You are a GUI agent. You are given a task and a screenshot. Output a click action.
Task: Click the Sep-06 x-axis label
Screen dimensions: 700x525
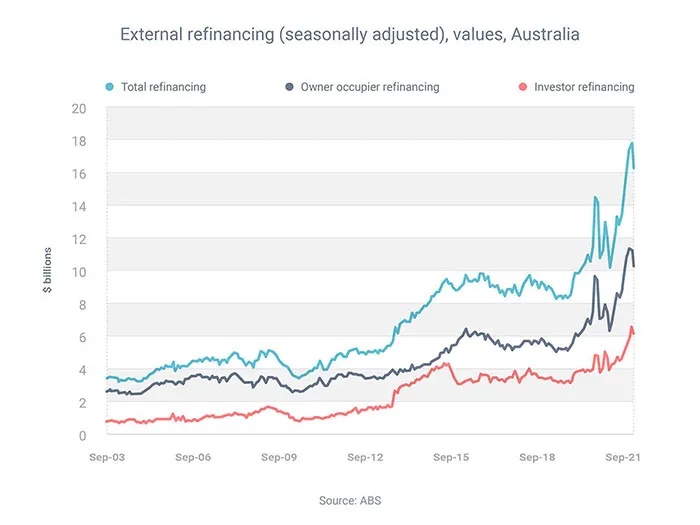(193, 456)
